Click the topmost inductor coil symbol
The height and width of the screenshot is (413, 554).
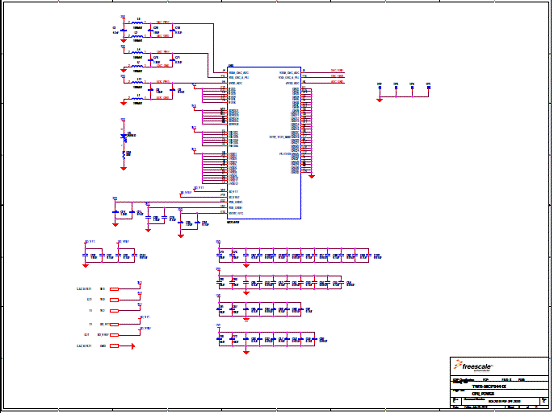click(137, 23)
